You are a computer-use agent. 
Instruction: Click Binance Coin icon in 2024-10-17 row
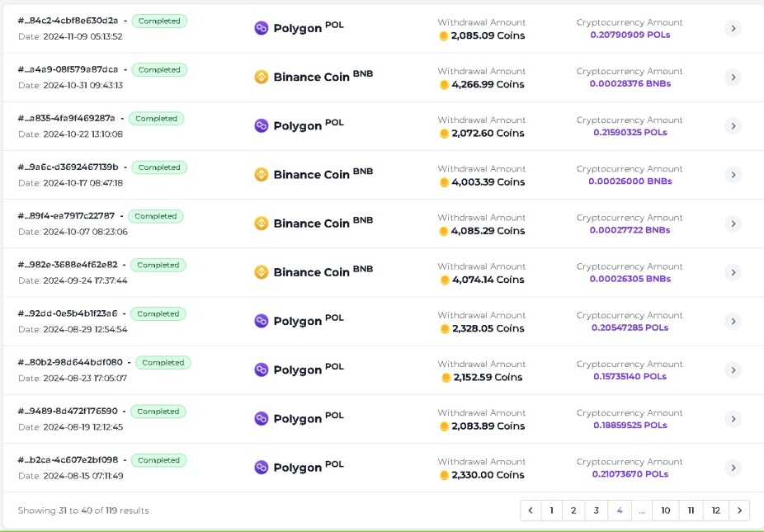[262, 174]
